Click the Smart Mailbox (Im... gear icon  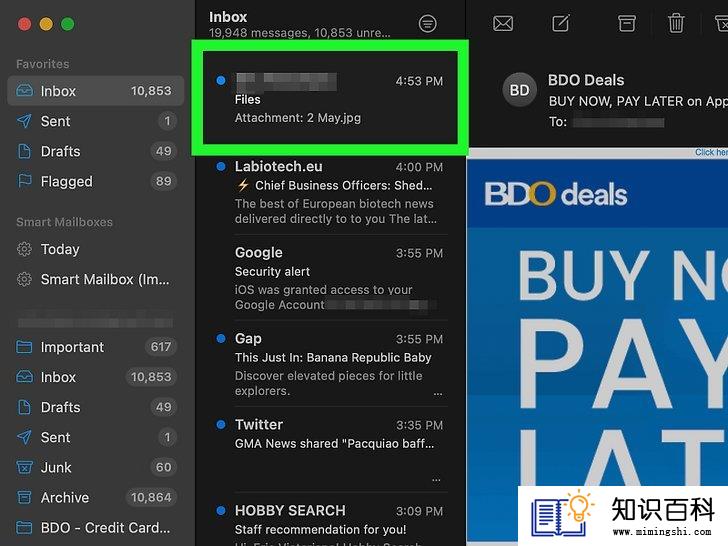24,280
